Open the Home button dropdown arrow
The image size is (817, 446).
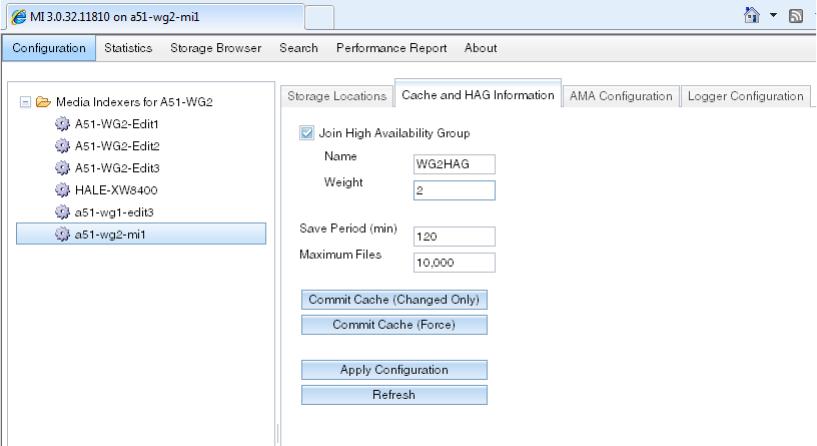(x=773, y=16)
